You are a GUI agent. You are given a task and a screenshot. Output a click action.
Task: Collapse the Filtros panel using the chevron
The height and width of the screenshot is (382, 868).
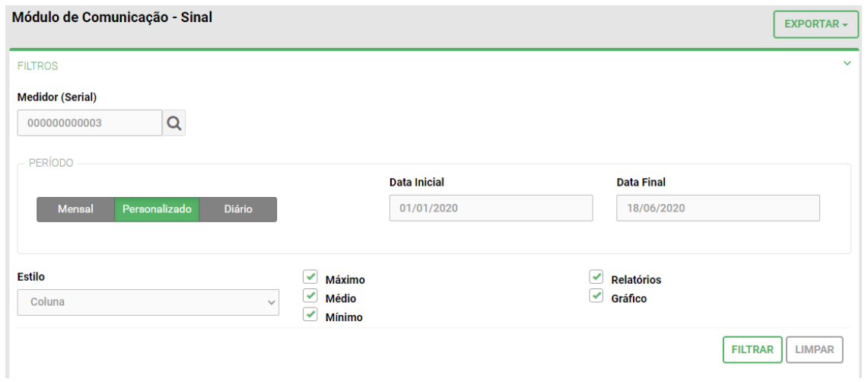[x=847, y=63]
